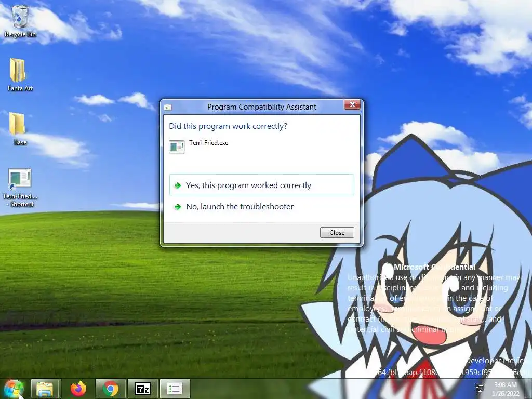The height and width of the screenshot is (399, 532).
Task: Select the Base folder on desktop
Action: (x=19, y=129)
